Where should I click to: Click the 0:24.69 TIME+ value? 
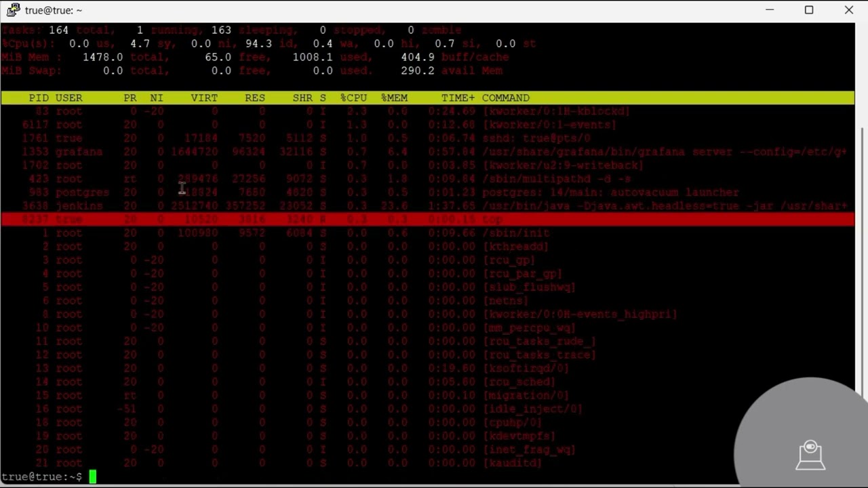452,111
